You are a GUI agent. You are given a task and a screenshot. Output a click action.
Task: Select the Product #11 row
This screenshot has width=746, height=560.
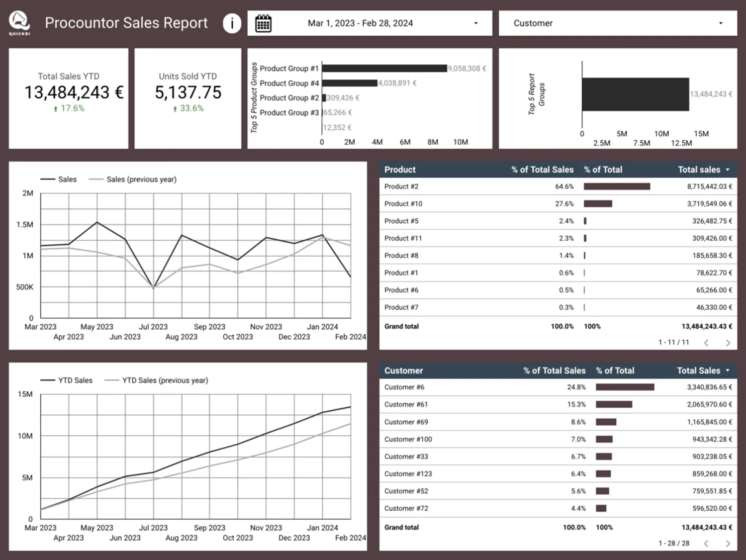[558, 238]
